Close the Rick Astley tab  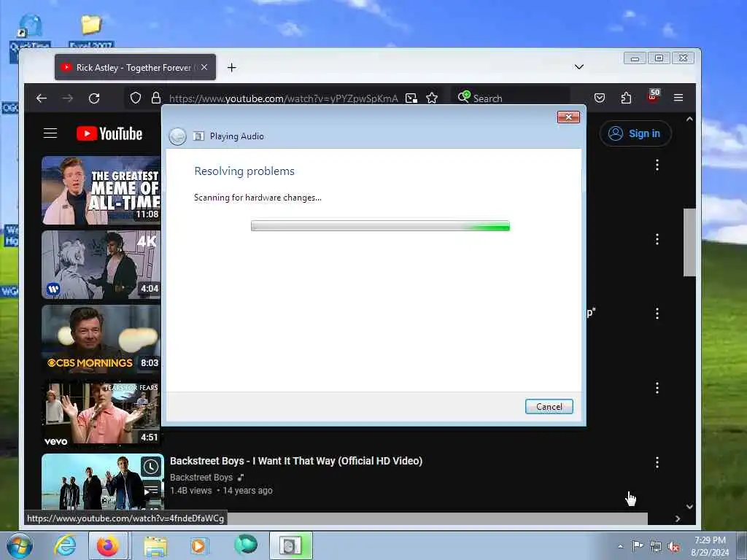(204, 67)
